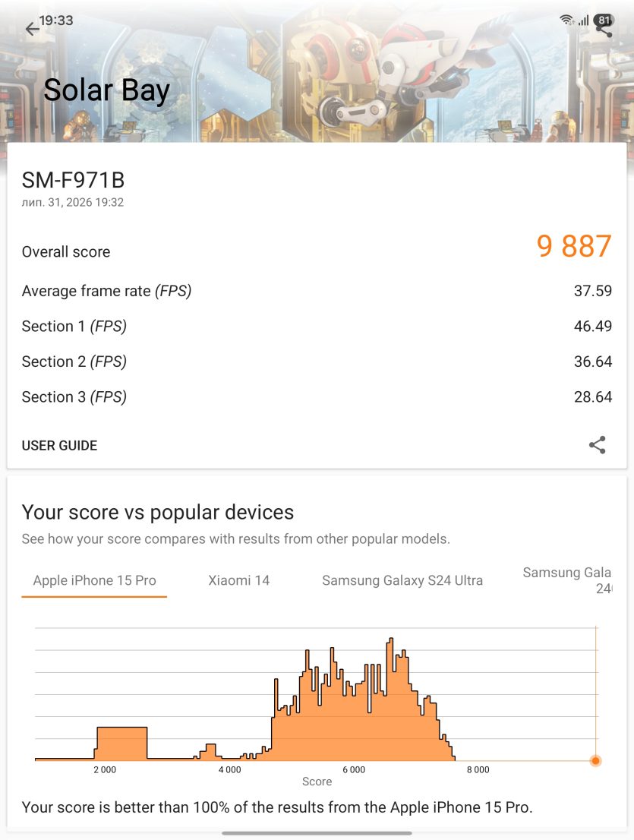The height and width of the screenshot is (840, 634).
Task: Share results via card share icon
Action: tap(597, 444)
